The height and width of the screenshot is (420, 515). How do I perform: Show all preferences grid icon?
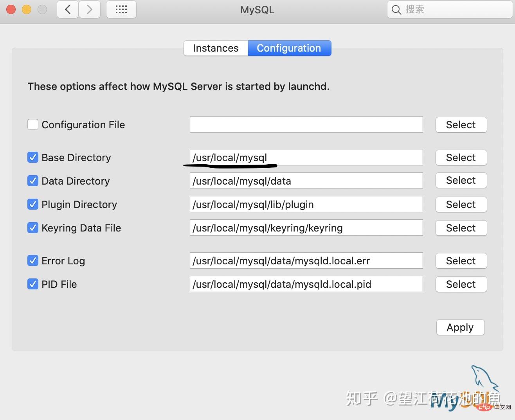coord(121,9)
